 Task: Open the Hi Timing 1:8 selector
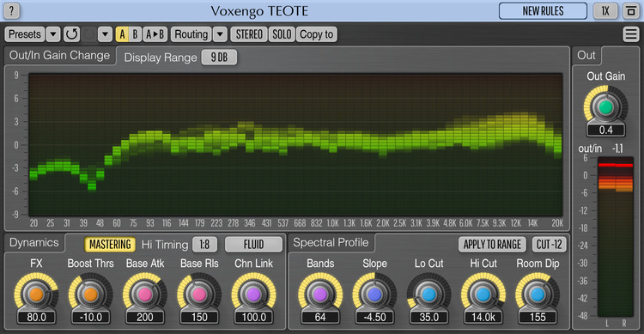coord(204,245)
